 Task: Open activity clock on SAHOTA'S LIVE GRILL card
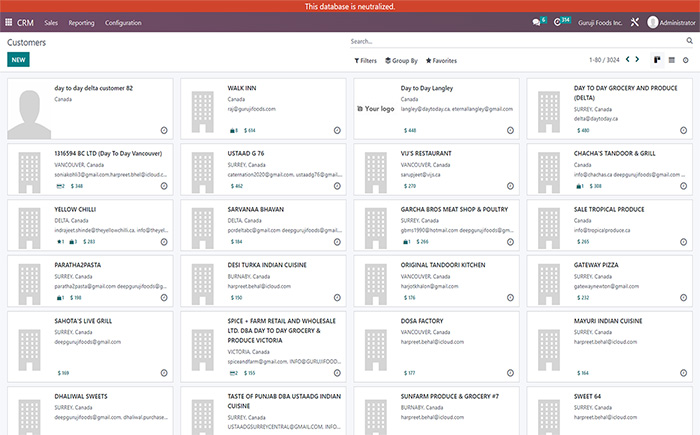tap(164, 373)
